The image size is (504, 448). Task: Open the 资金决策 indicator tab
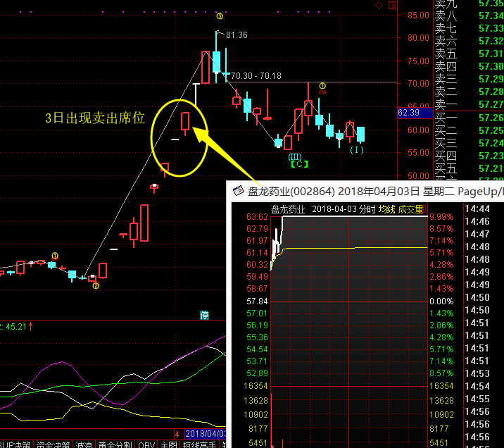[x=53, y=444]
